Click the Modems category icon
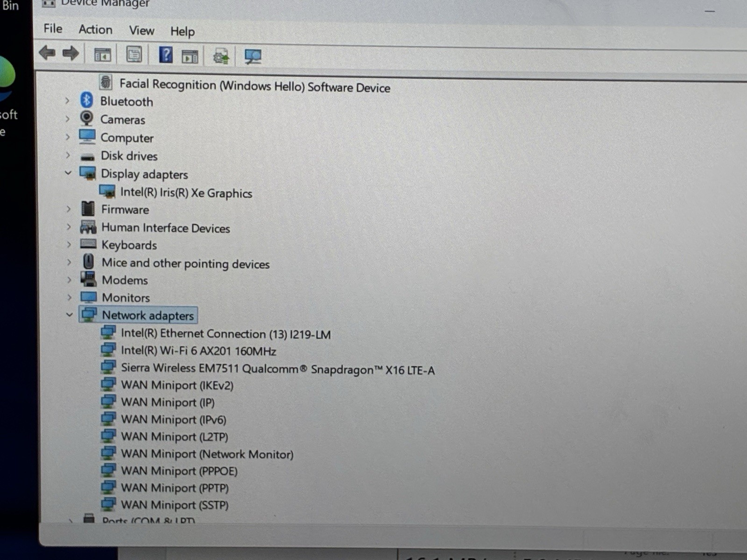The width and height of the screenshot is (747, 560). click(x=88, y=279)
